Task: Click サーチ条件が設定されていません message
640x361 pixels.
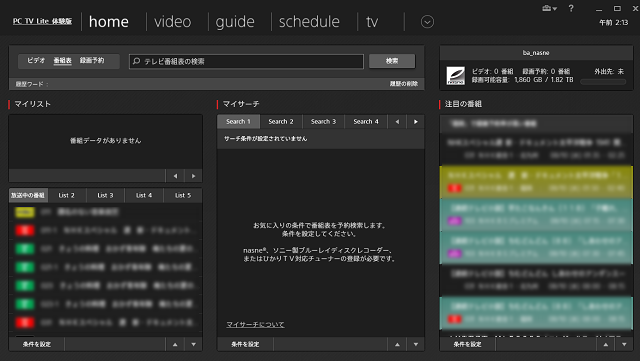Action: coord(266,139)
